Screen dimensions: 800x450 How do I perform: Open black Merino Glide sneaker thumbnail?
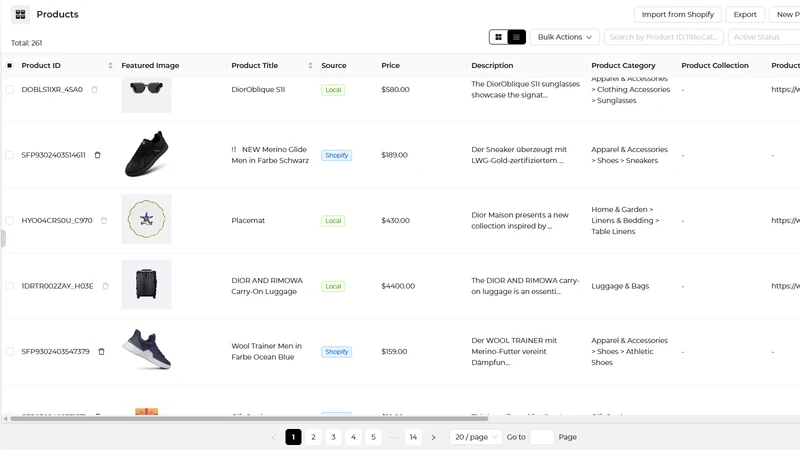click(146, 154)
